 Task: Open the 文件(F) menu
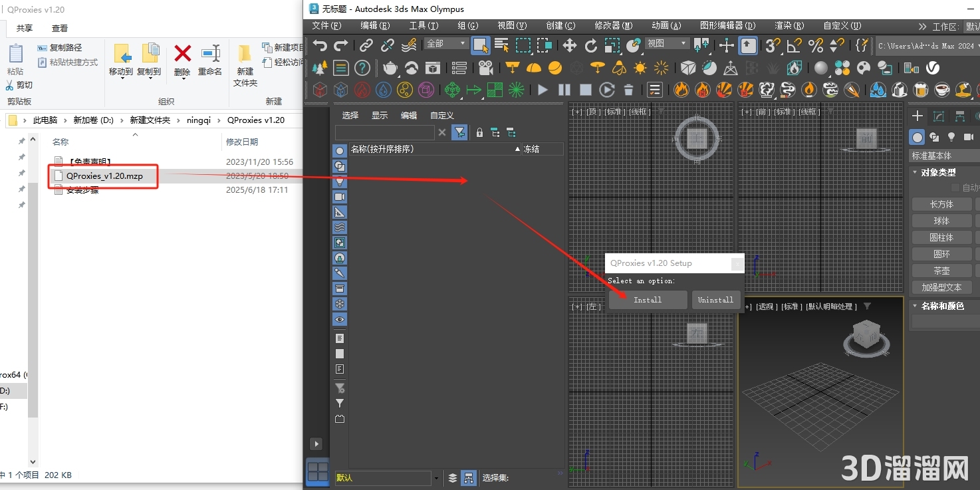tap(326, 26)
